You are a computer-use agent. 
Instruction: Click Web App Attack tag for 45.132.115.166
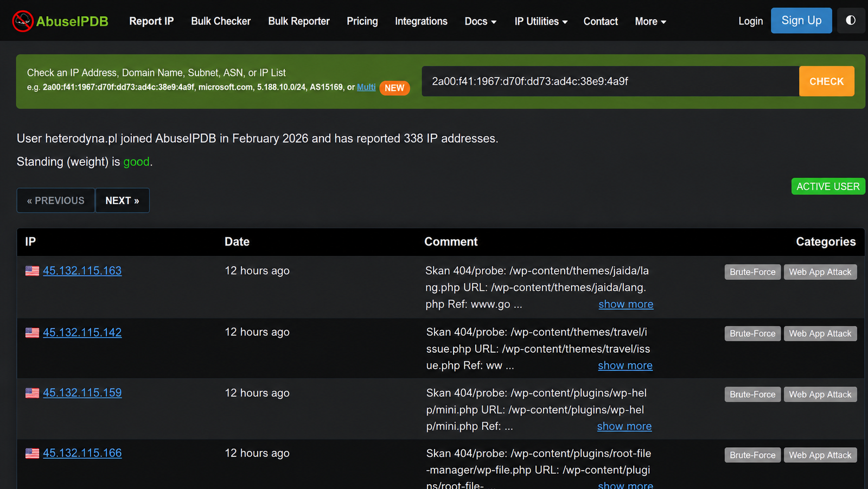(820, 455)
